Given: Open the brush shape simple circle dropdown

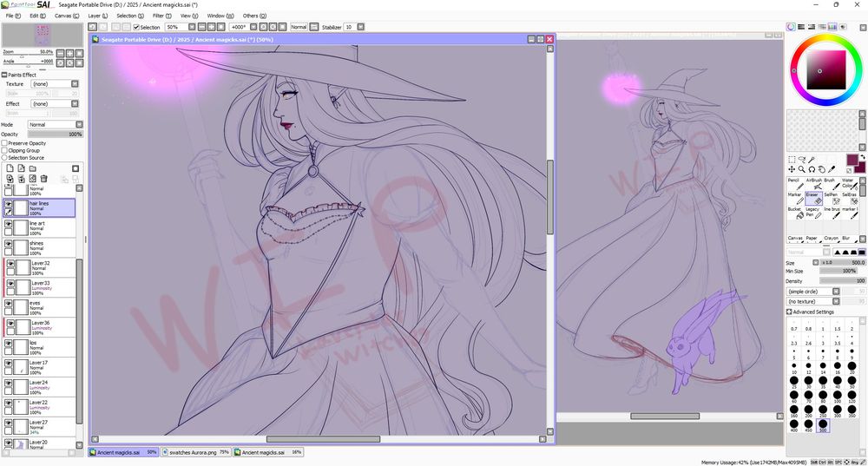Looking at the screenshot, I should (813, 292).
